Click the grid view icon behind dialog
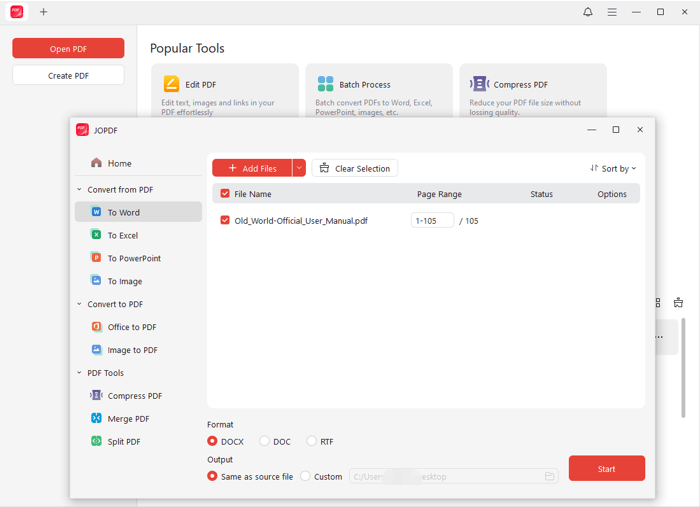Image resolution: width=700 pixels, height=507 pixels. click(658, 303)
